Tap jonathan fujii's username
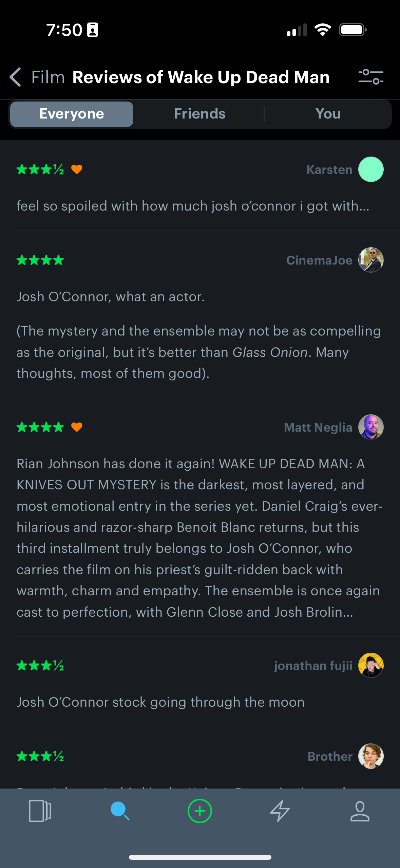The image size is (400, 868). pyautogui.click(x=313, y=666)
